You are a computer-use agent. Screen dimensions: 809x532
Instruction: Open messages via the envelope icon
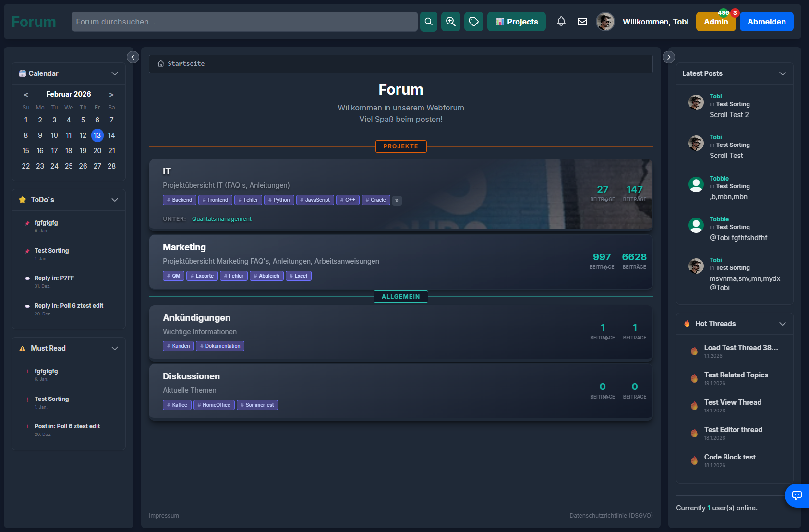[582, 22]
